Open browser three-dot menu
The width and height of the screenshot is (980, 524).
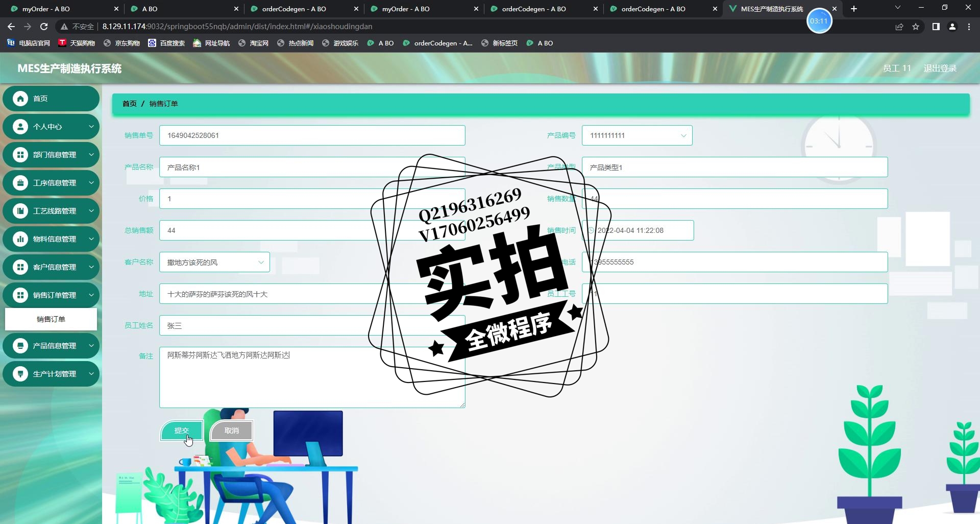(969, 27)
